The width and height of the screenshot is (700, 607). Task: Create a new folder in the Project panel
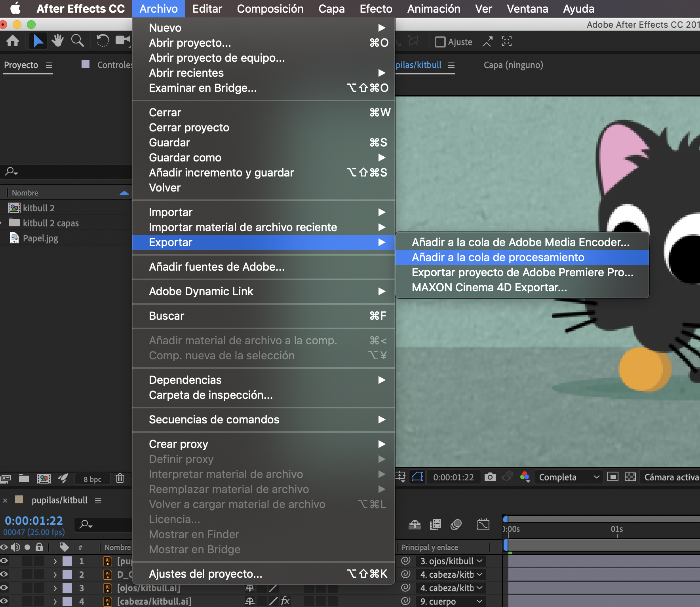point(25,479)
